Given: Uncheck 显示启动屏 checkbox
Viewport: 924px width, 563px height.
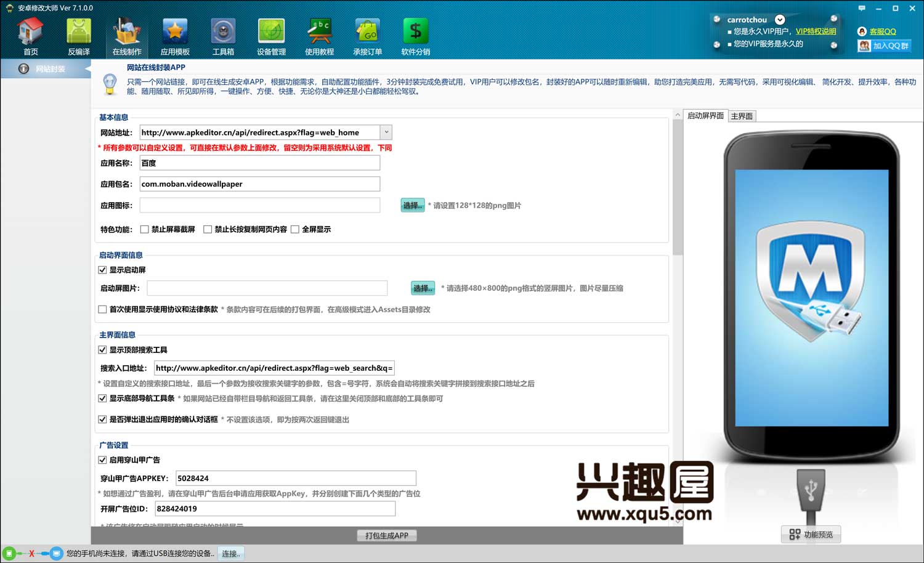Looking at the screenshot, I should (x=102, y=270).
